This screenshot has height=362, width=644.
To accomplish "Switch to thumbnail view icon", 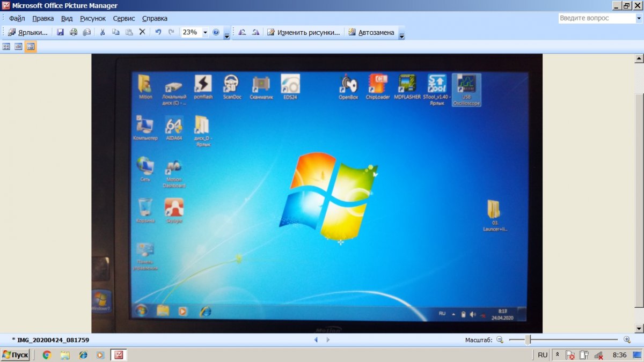I will 6,47.
